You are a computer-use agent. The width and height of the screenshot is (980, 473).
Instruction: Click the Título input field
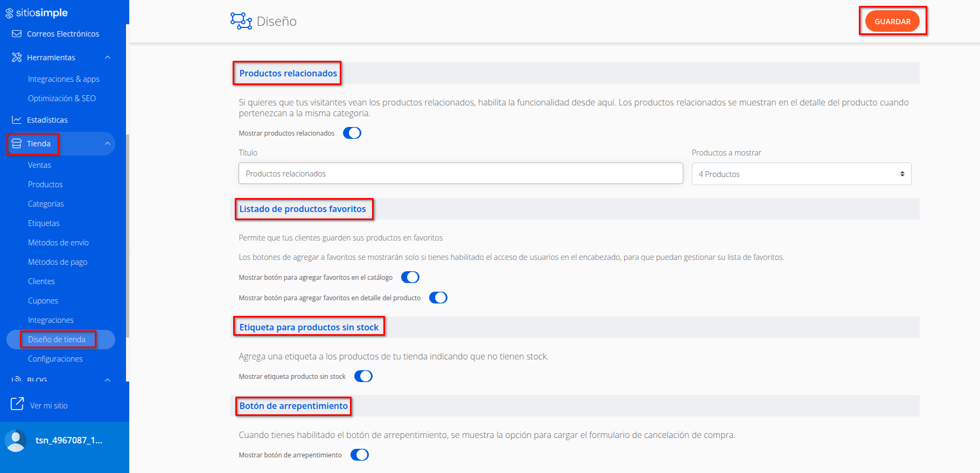pos(461,173)
